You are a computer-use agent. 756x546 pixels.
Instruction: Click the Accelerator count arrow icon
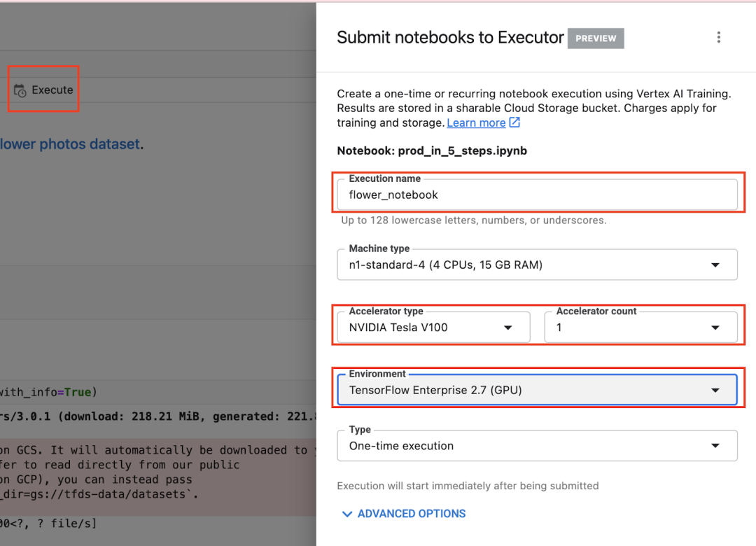pos(715,328)
